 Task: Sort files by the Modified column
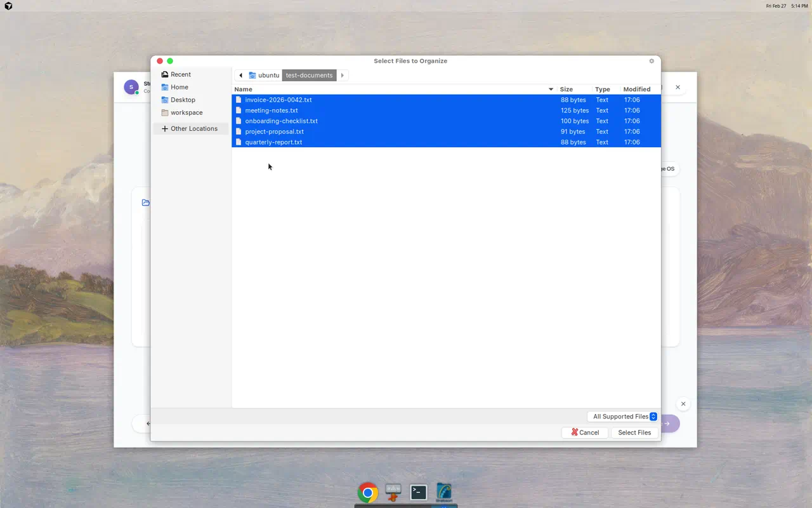coord(636,89)
